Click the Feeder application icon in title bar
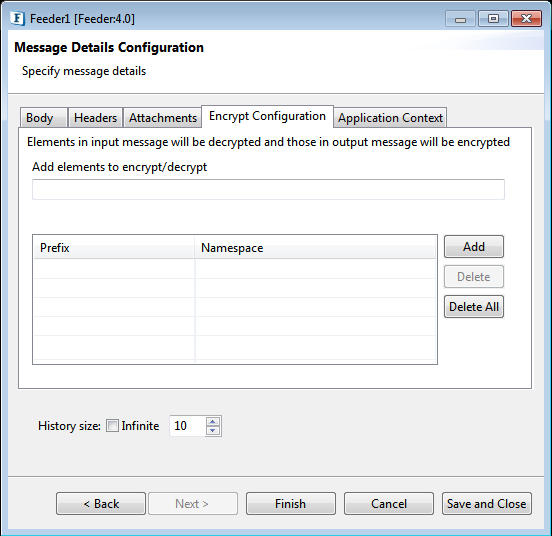552x536 pixels. [18, 18]
